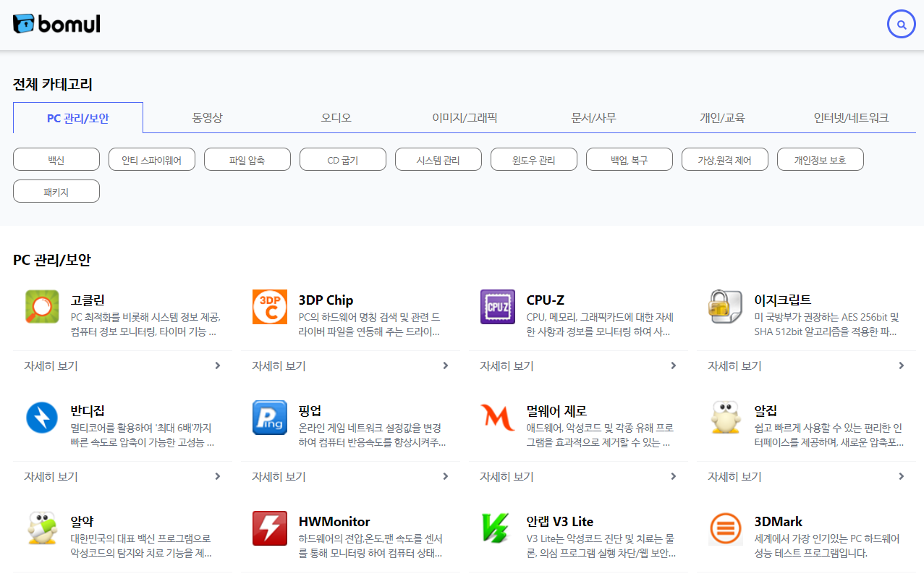
Task: Select the CD 굽기 subcategory
Action: (x=343, y=160)
